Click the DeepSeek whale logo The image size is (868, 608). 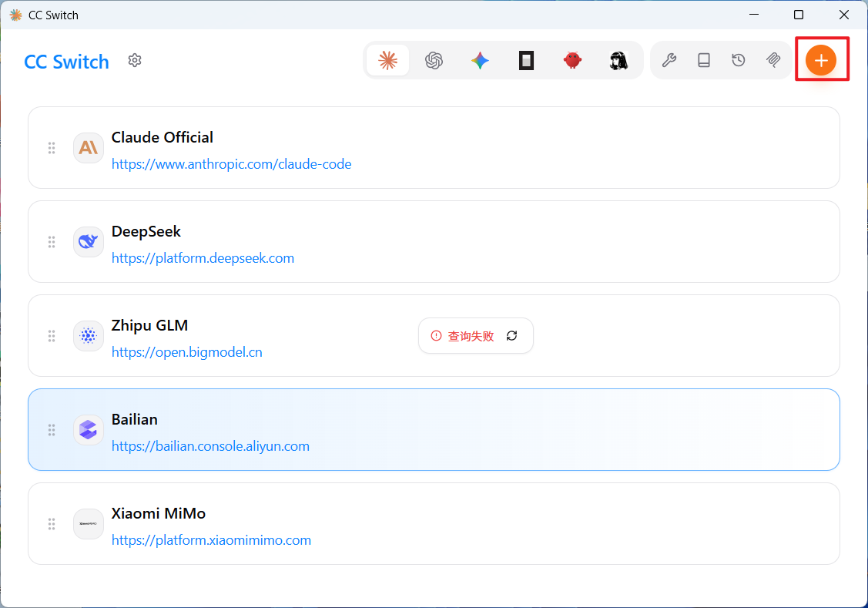click(89, 242)
